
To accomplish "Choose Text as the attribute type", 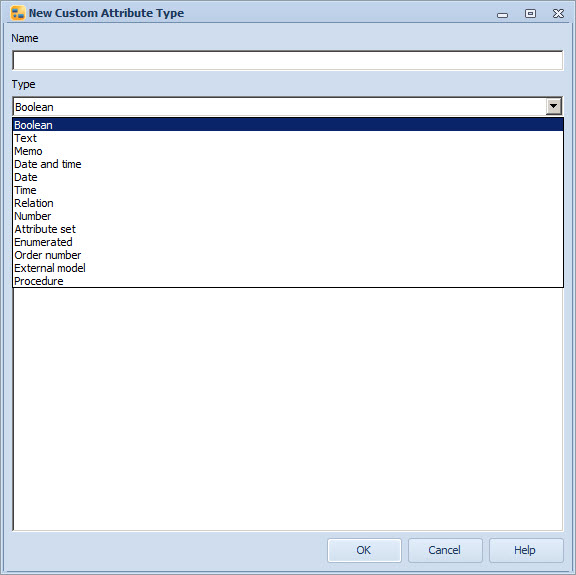I will (x=288, y=138).
